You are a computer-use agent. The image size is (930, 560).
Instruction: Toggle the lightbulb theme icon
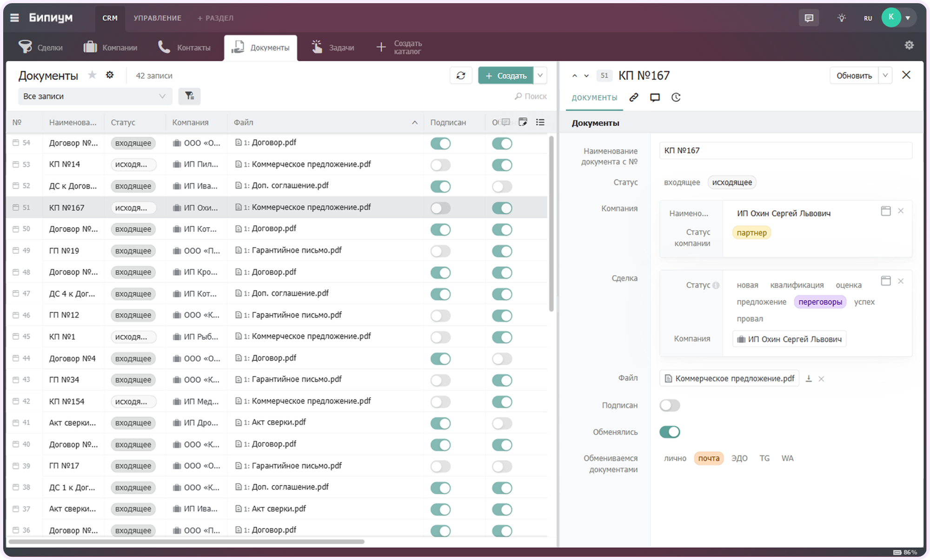pos(842,18)
